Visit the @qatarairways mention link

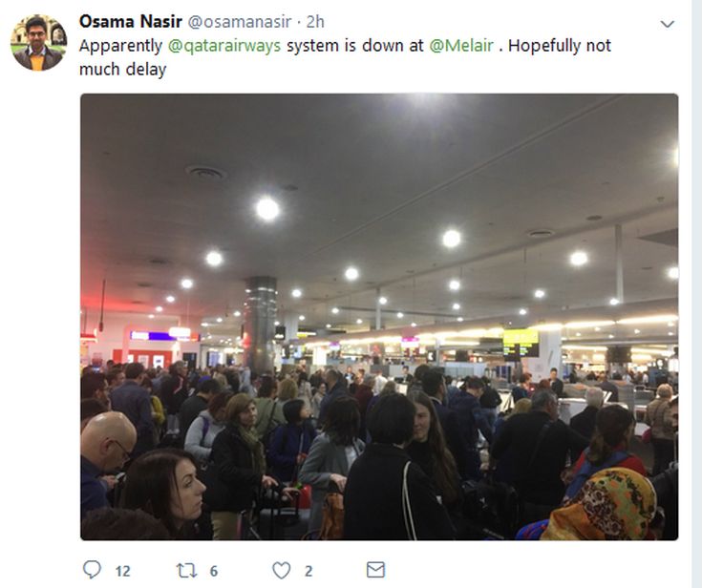224,46
